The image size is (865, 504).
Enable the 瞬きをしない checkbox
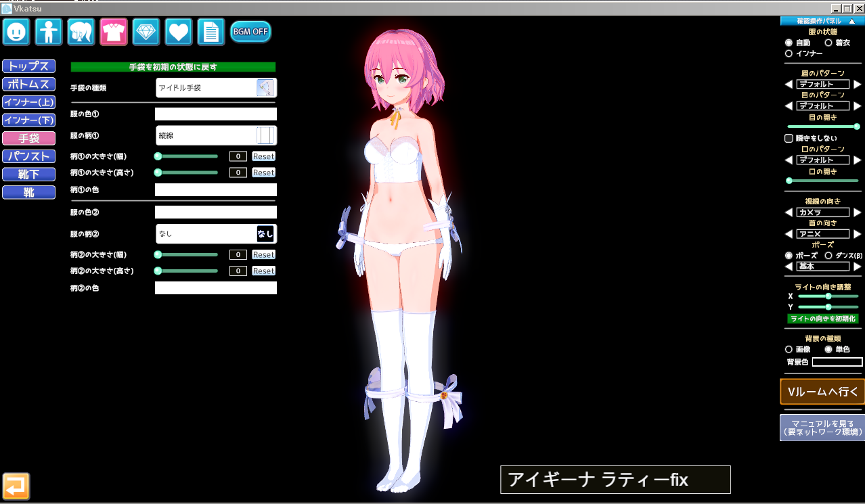point(789,138)
